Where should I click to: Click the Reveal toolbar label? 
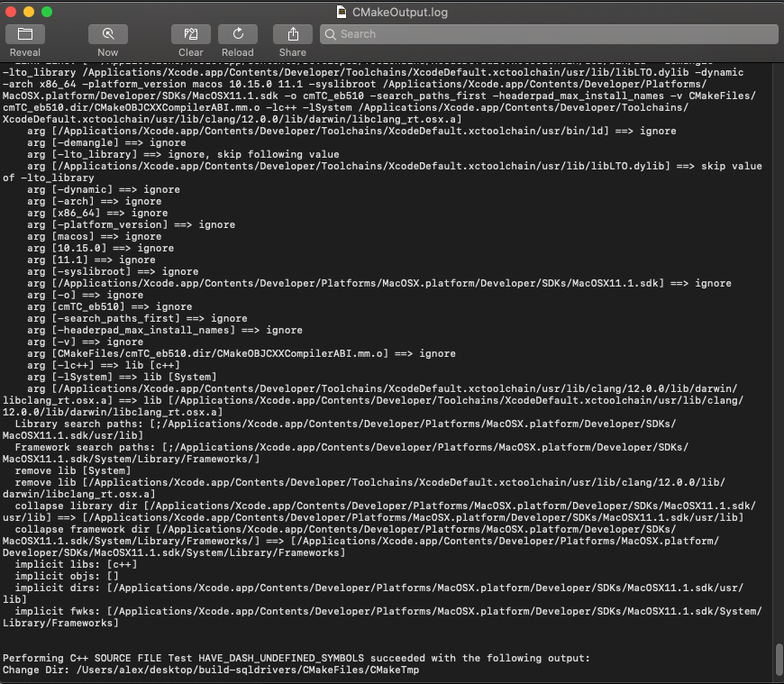[x=24, y=52]
